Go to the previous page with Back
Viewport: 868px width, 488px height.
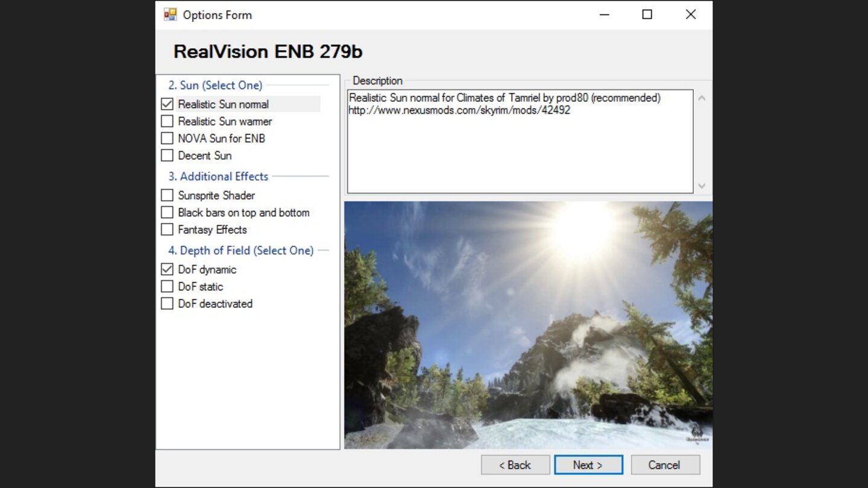(x=515, y=465)
